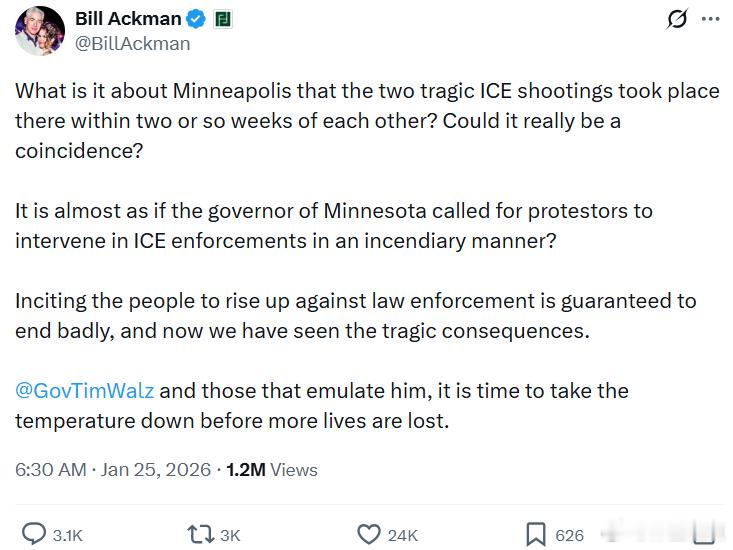This screenshot has width=733, height=550.
Task: Click the paragraph starting "Inciting the people"
Action: 355,315
